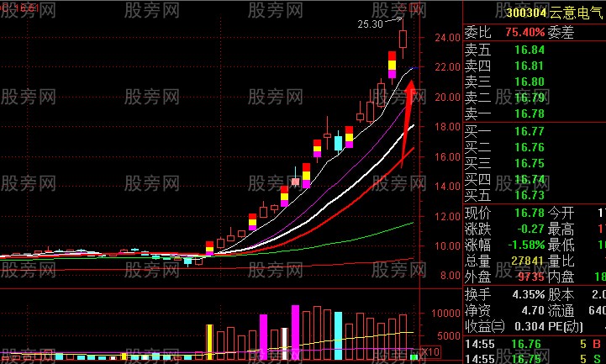Select the 14:55 tick priced 16.75
The width and height of the screenshot is (606, 364).
pos(526,359)
